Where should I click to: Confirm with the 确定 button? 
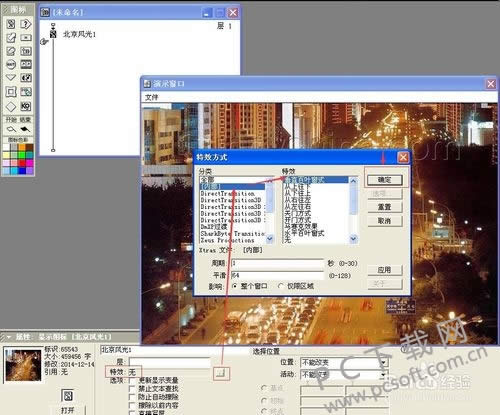click(x=384, y=180)
